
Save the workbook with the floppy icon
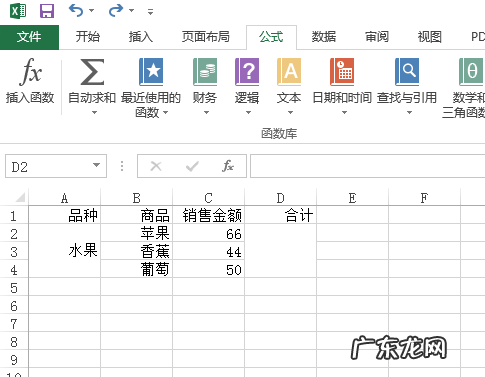pos(47,11)
